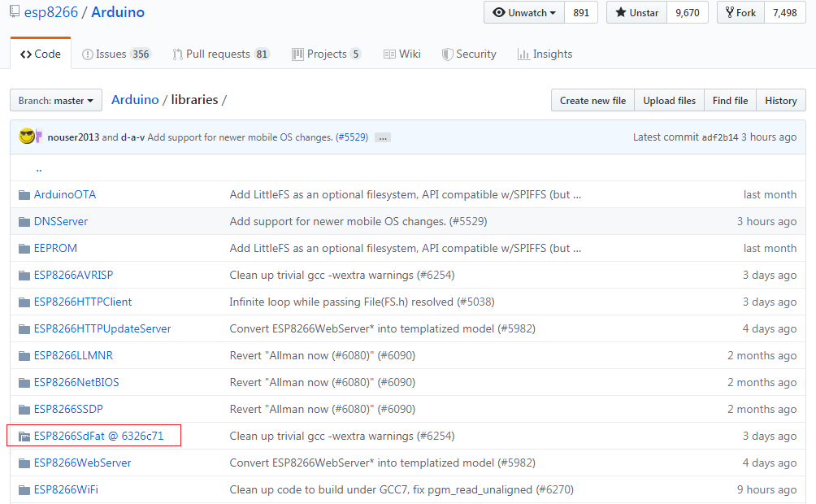Screen dimensions: 816x504
Task: Click the code brackets icon on Code tab
Action: pyautogui.click(x=28, y=53)
